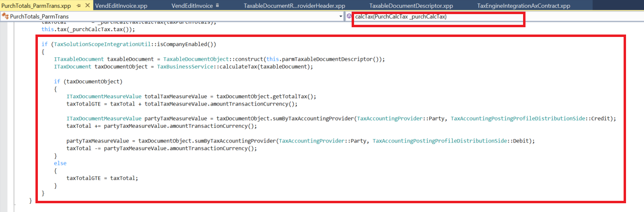Click the class icon beside PurchTotals_ParmTrans
This screenshot has height=212, width=644.
click(x=5, y=17)
